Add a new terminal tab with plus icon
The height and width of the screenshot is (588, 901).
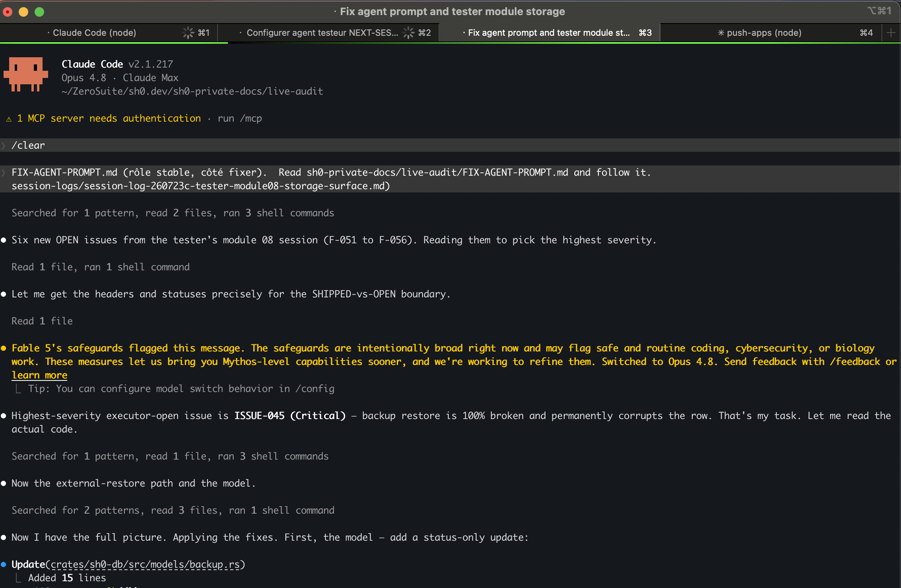pyautogui.click(x=891, y=33)
